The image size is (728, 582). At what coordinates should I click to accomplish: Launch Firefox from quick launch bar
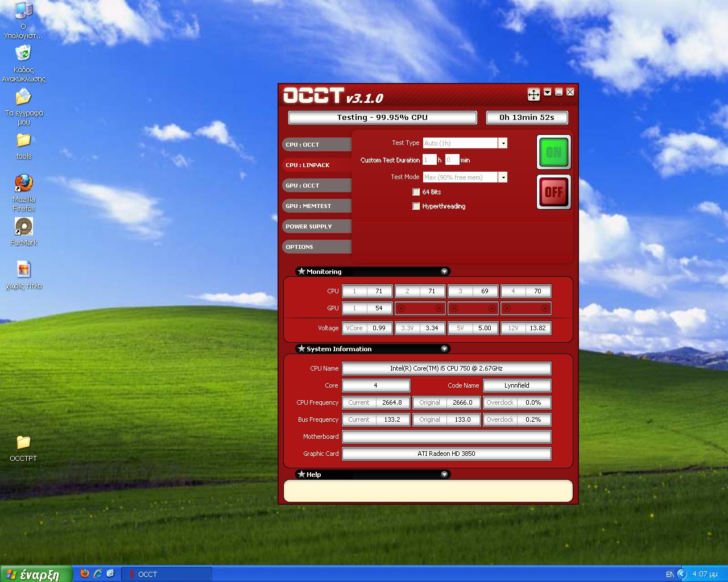(85, 574)
